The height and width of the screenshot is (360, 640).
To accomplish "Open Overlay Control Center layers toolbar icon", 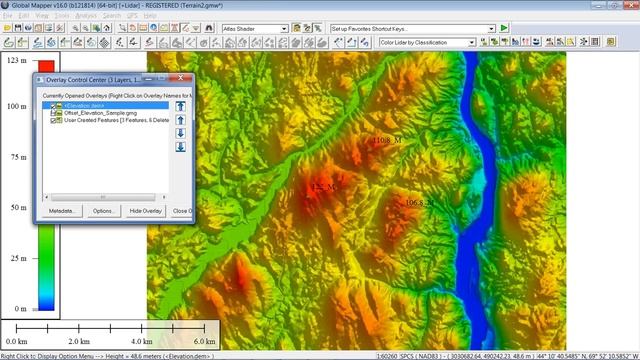I will (49, 28).
